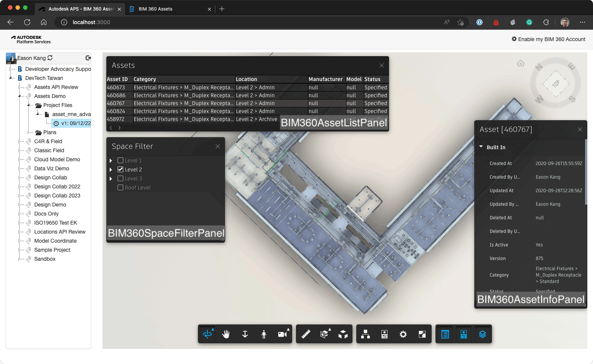This screenshot has height=364, width=593.
Task: Select the Zoom (dolly) tool
Action: 245,334
